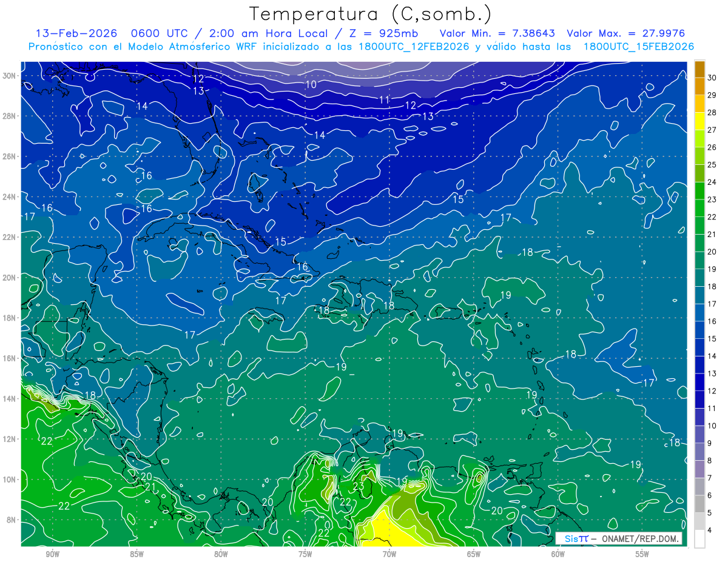Click the '30N' latitude axis label
The width and height of the screenshot is (728, 562).
point(10,76)
